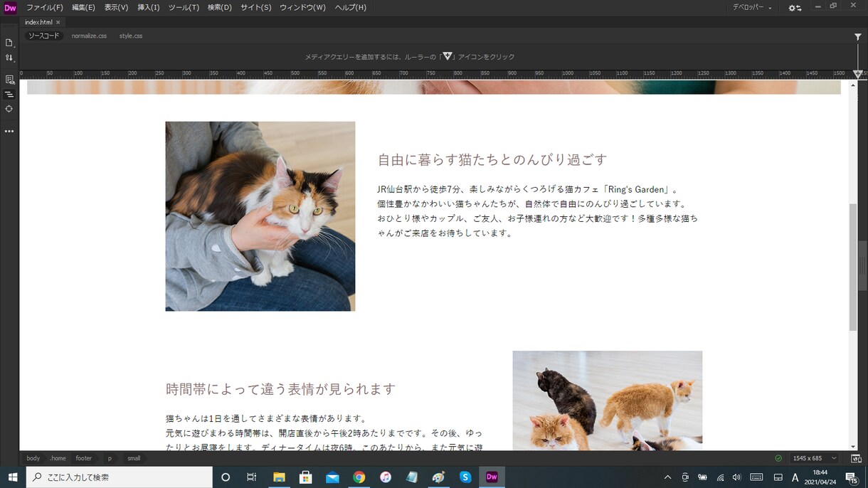The width and height of the screenshot is (868, 488).
Task: Open Google Chrome from the taskbar
Action: coord(359,477)
